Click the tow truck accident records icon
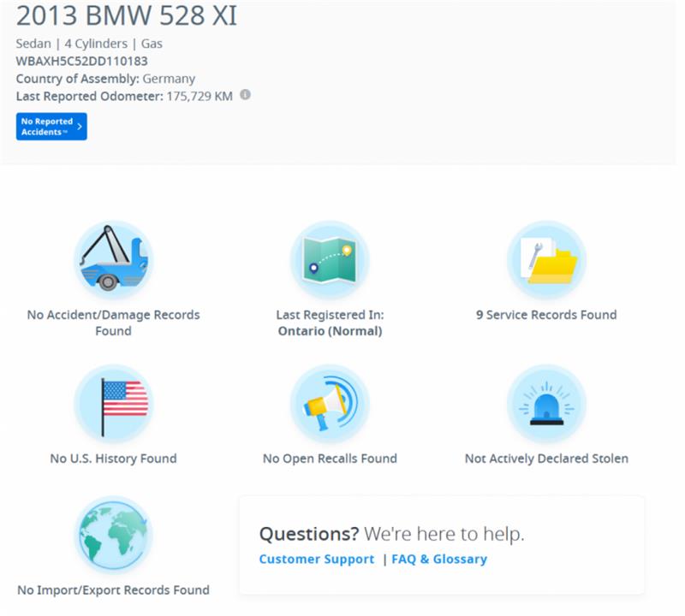Screen dimensions: 685x616 click(x=114, y=263)
